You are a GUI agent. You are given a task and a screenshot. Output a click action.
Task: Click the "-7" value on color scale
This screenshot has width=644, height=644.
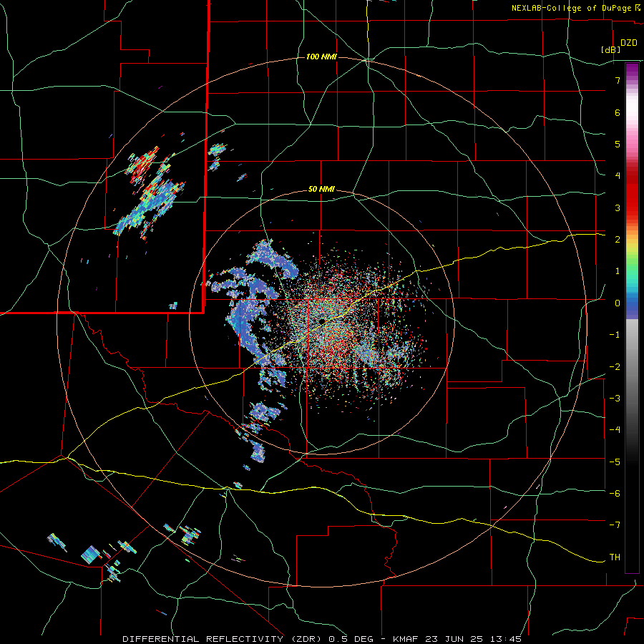[x=615, y=525]
